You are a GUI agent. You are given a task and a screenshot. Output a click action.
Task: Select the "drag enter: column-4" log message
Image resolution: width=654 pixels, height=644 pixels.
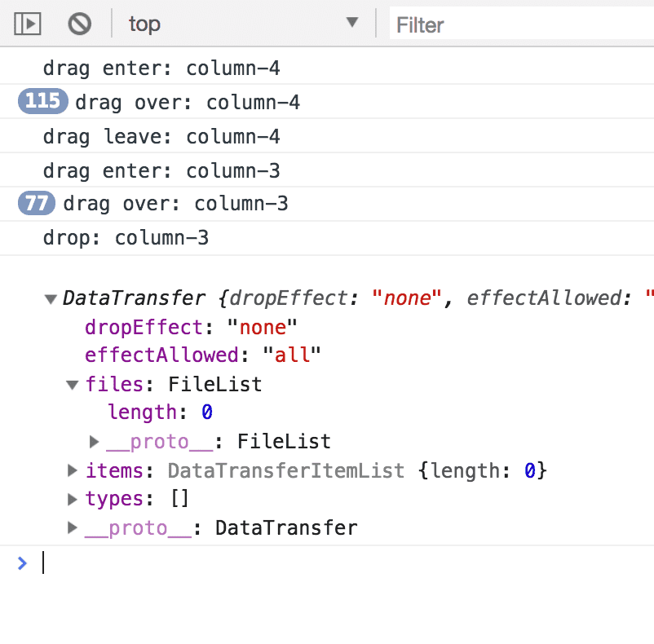(161, 68)
